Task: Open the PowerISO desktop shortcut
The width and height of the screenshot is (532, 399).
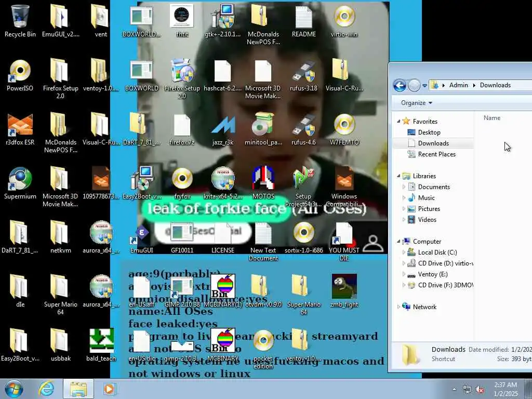Action: (x=20, y=75)
